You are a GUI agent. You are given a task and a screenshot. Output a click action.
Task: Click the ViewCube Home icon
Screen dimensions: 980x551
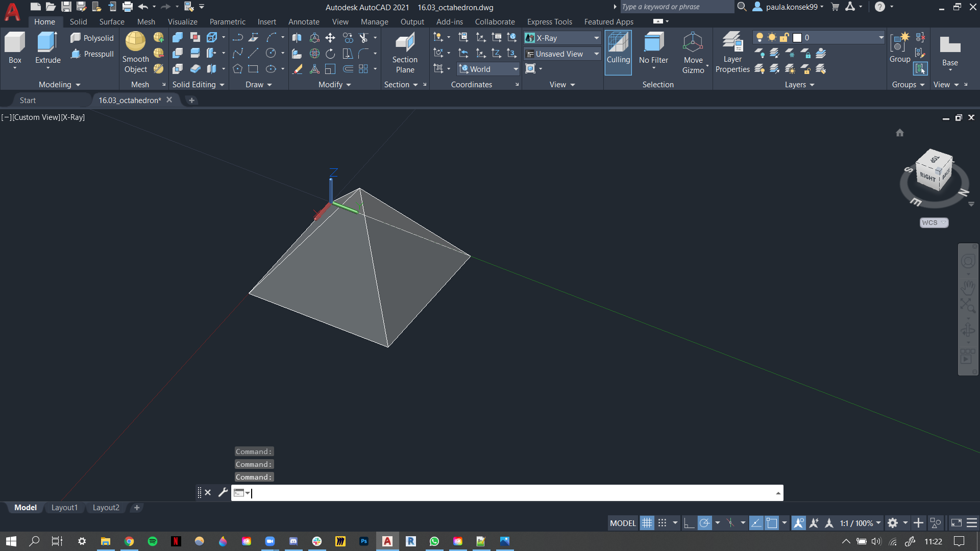[900, 133]
